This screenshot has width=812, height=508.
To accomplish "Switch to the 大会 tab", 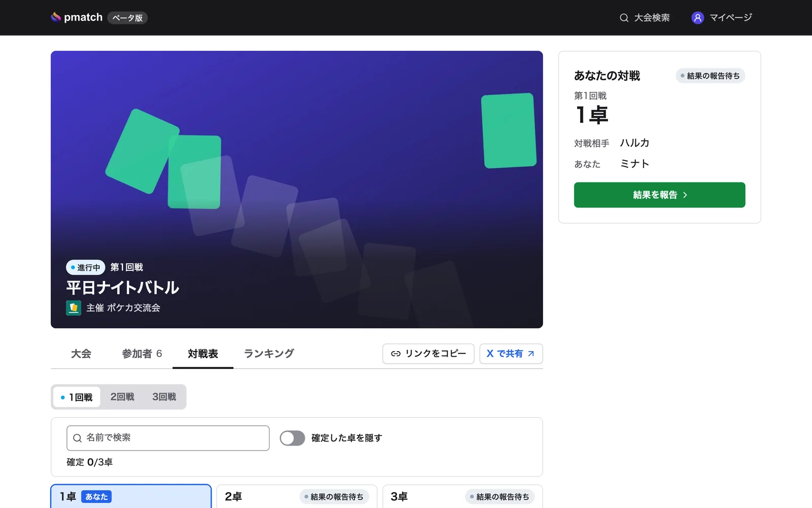I will (81, 354).
